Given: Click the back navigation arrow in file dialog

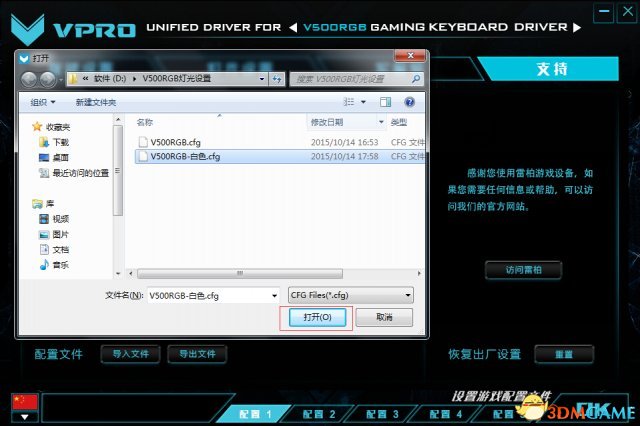Looking at the screenshot, I should 30,78.
